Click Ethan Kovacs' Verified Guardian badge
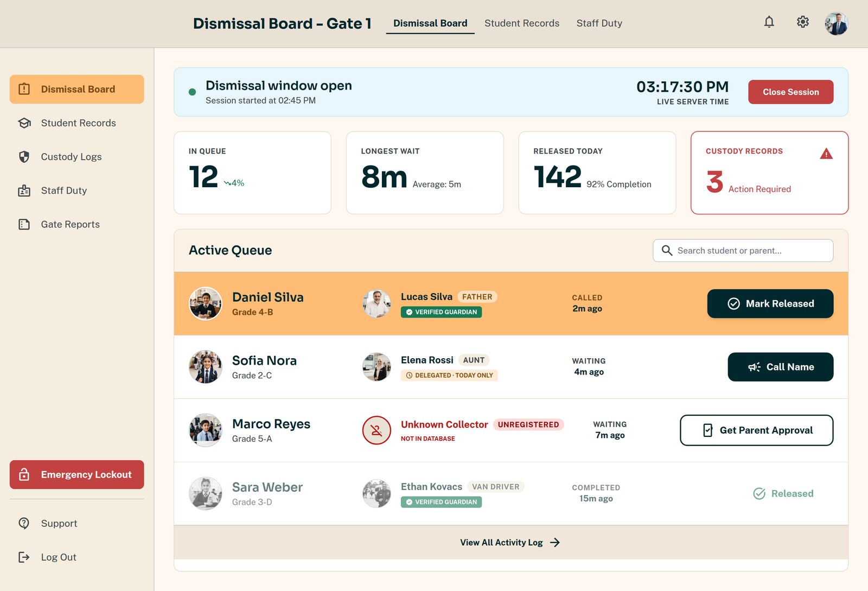 pos(441,502)
